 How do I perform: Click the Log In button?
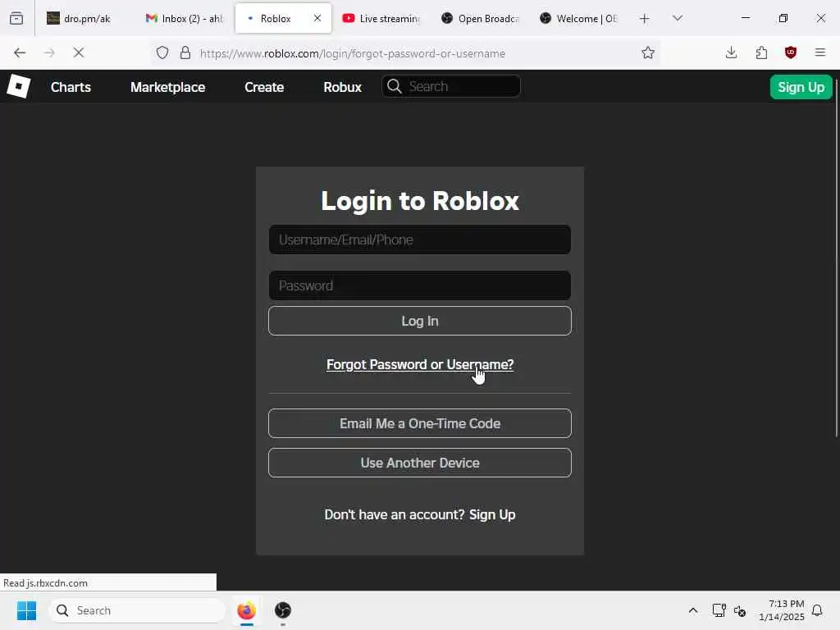tap(420, 321)
